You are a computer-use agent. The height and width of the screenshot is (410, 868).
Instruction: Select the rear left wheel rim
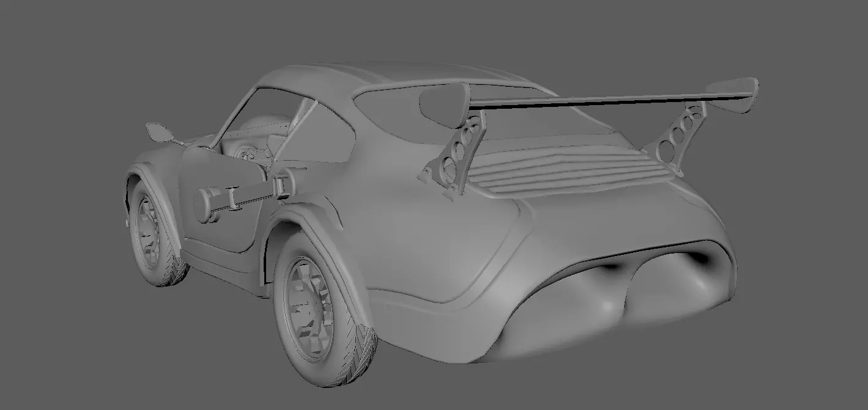coord(309,307)
